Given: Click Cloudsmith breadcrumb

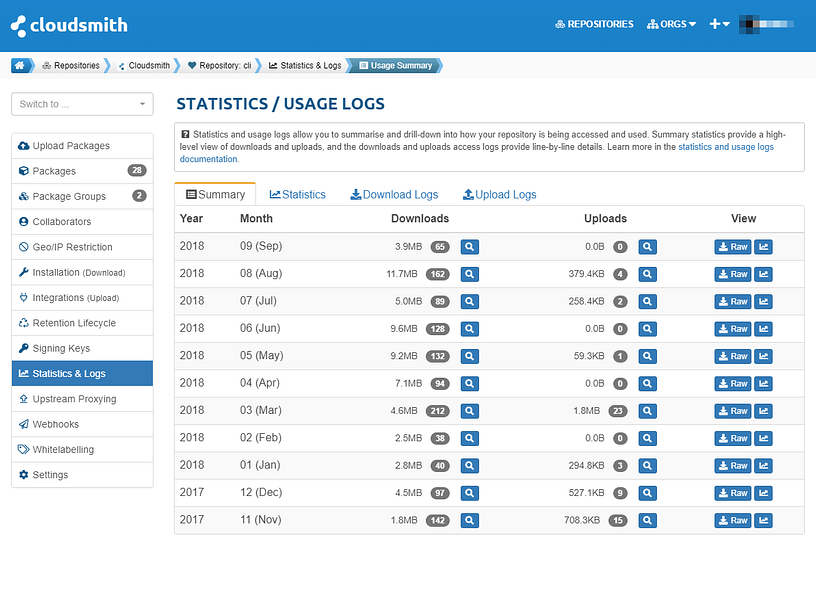Looking at the screenshot, I should (x=145, y=66).
